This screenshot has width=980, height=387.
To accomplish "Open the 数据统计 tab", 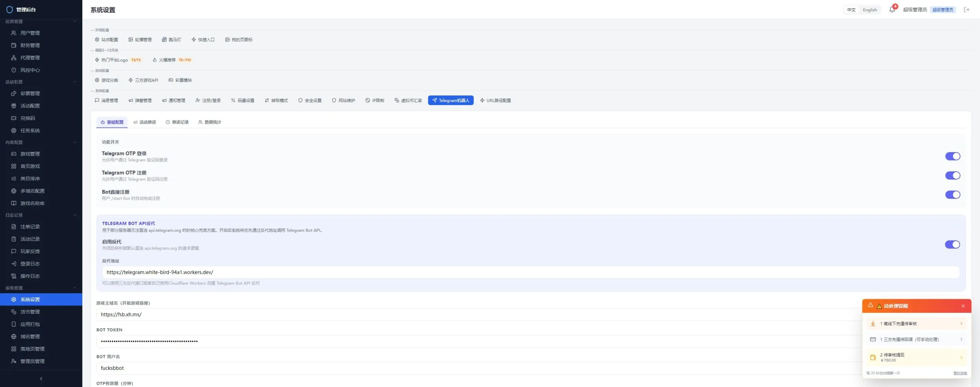I will pos(210,122).
